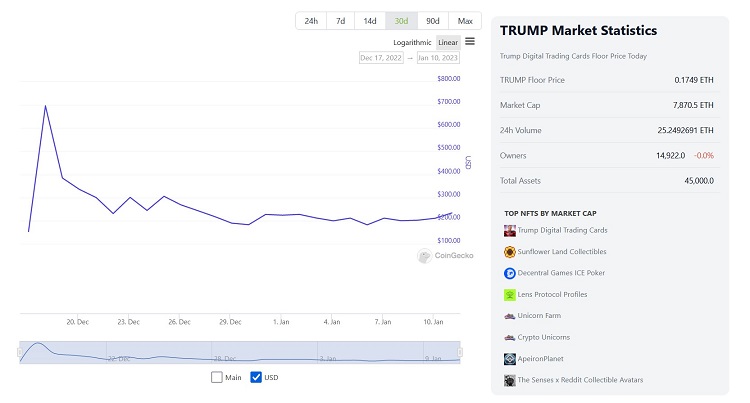Click the TRUMP Floor Price label
The height and width of the screenshot is (403, 750).
pos(532,80)
